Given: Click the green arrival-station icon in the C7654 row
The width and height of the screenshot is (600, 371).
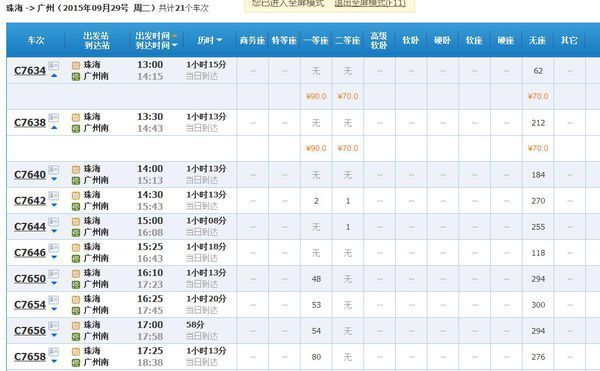Looking at the screenshot, I should (x=76, y=311).
